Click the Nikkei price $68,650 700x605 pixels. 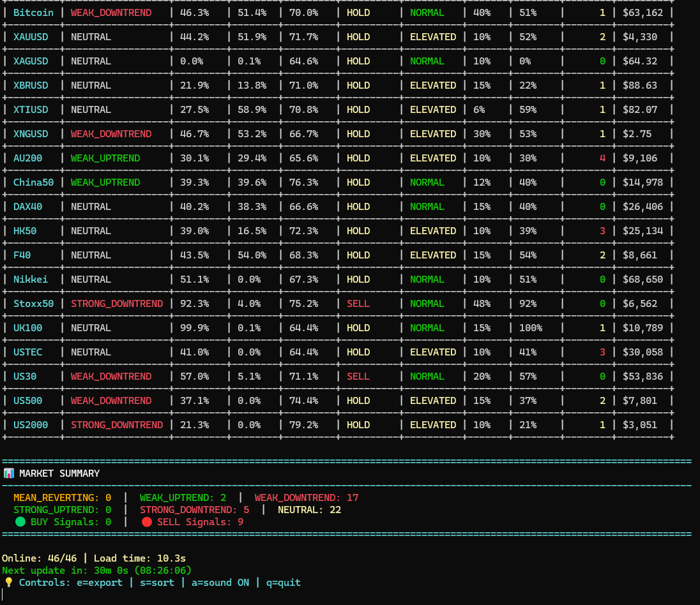pyautogui.click(x=643, y=280)
